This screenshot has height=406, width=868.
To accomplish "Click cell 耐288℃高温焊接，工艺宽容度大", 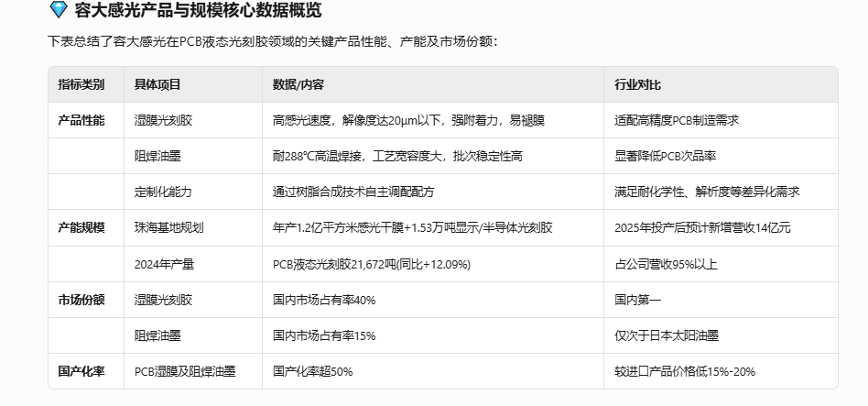I will coord(397,156).
